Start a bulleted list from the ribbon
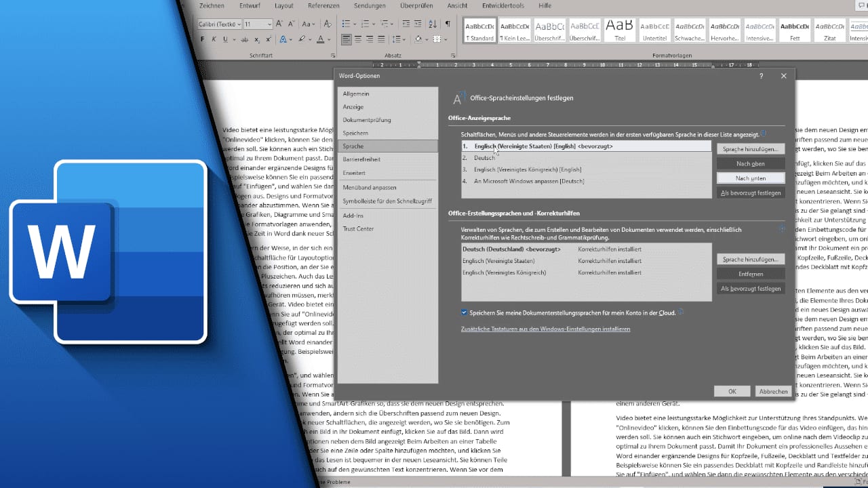 click(x=347, y=24)
